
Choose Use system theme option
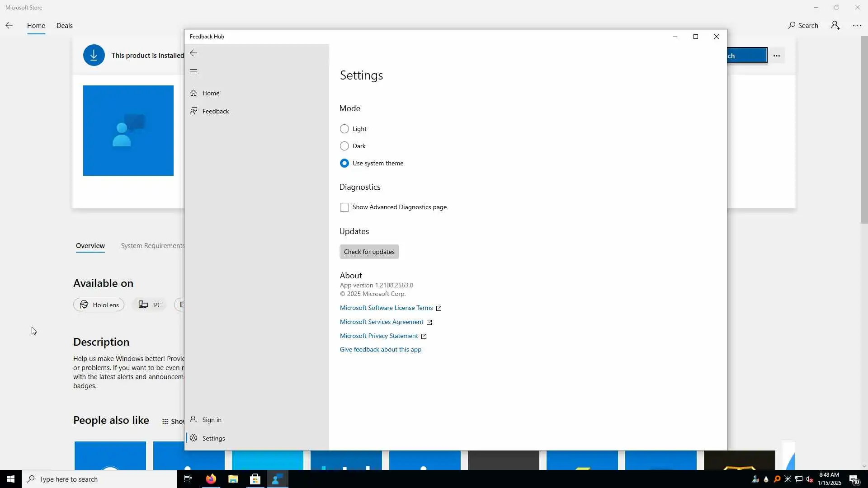pyautogui.click(x=344, y=163)
